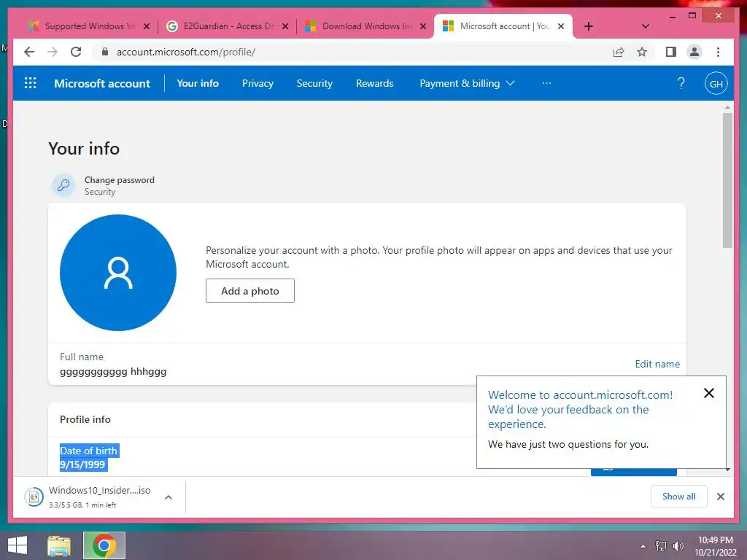Click the browser forward arrow
The width and height of the screenshot is (747, 560).
click(x=53, y=52)
